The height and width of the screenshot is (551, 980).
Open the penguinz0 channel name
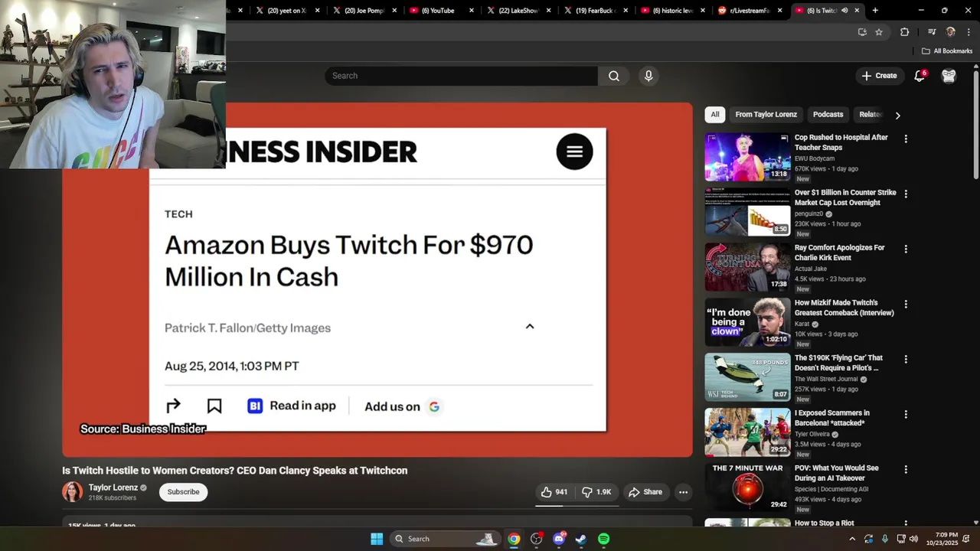coord(808,214)
